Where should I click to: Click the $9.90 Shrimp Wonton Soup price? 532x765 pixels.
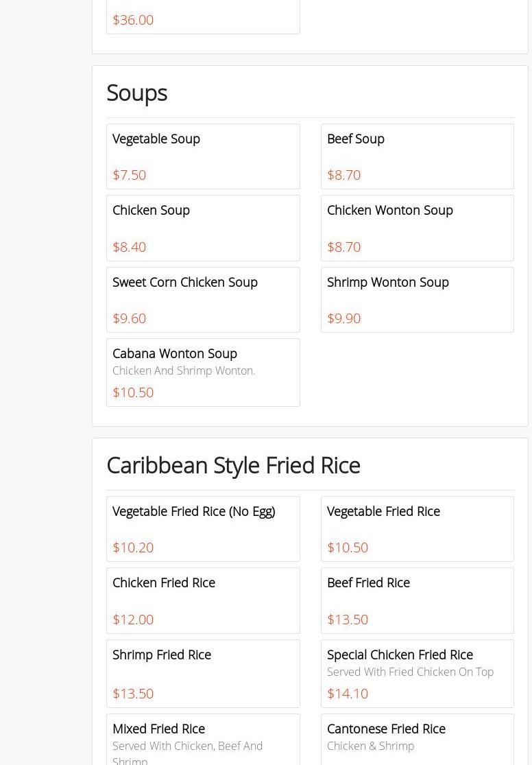pos(343,318)
